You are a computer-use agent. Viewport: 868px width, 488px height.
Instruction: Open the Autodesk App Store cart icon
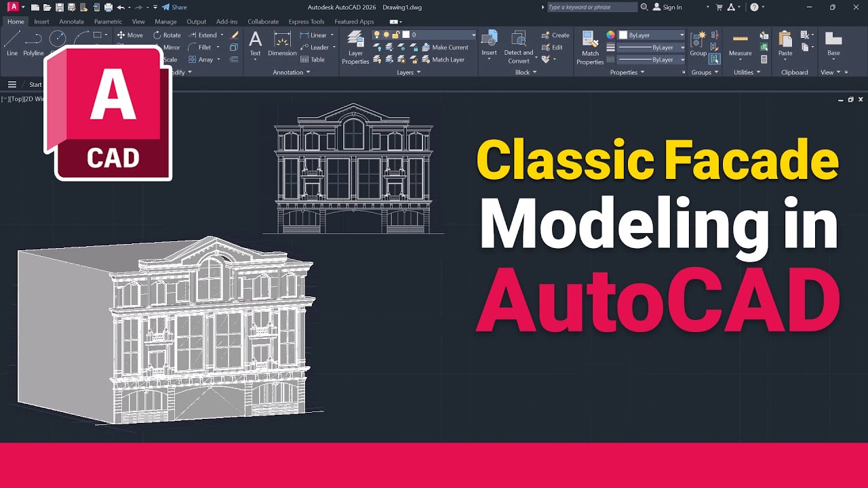(719, 7)
